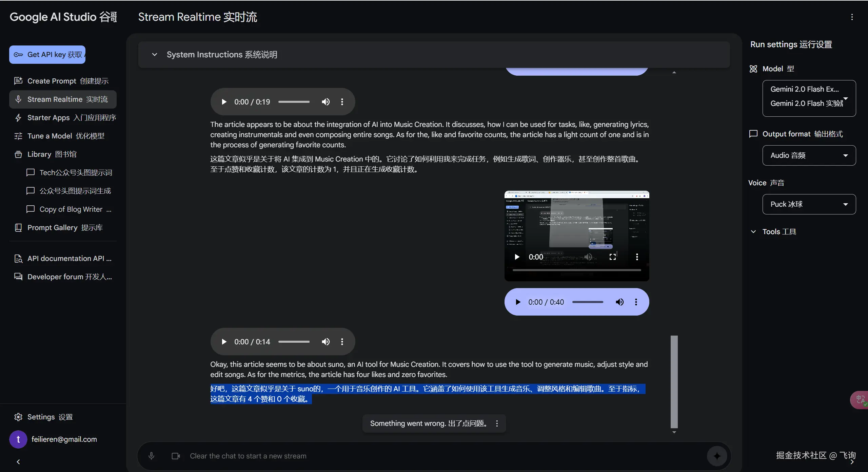
Task: Open options next to Something went wrong
Action: (497, 423)
